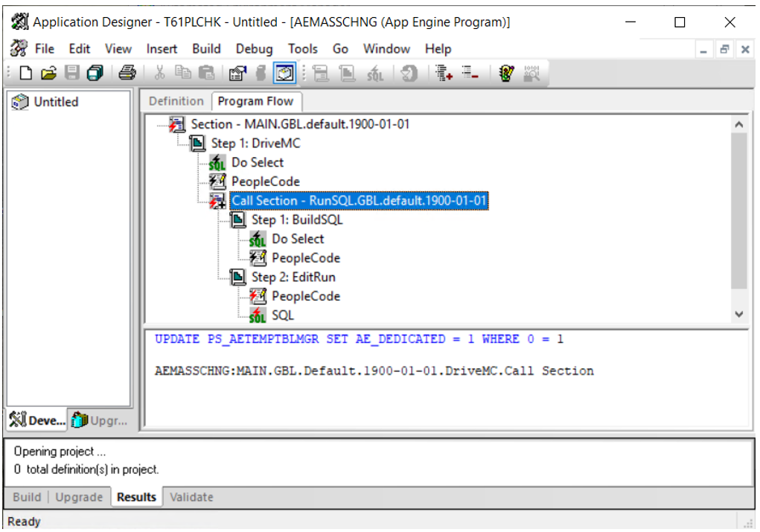The height and width of the screenshot is (532, 760).
Task: Click the Expand all tree icon
Action: click(444, 73)
